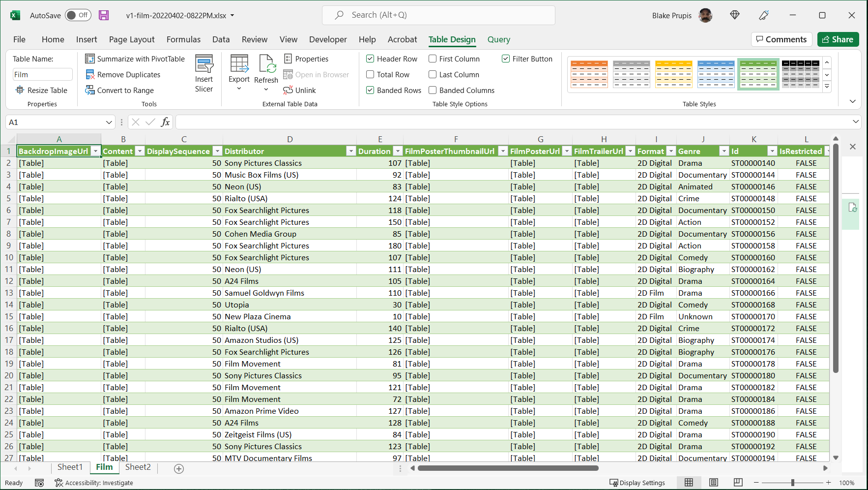Enable the Total Row checkbox
Viewport: 868px width, 490px height.
(x=370, y=74)
